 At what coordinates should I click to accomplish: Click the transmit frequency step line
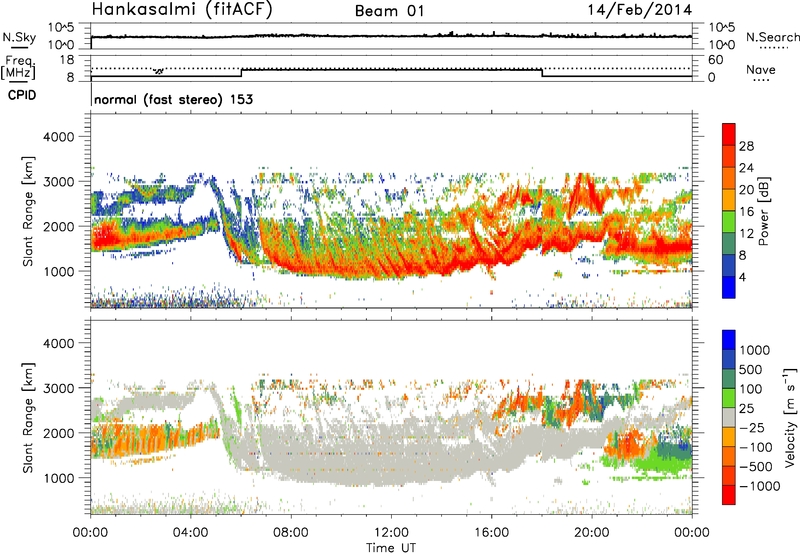[391, 73]
